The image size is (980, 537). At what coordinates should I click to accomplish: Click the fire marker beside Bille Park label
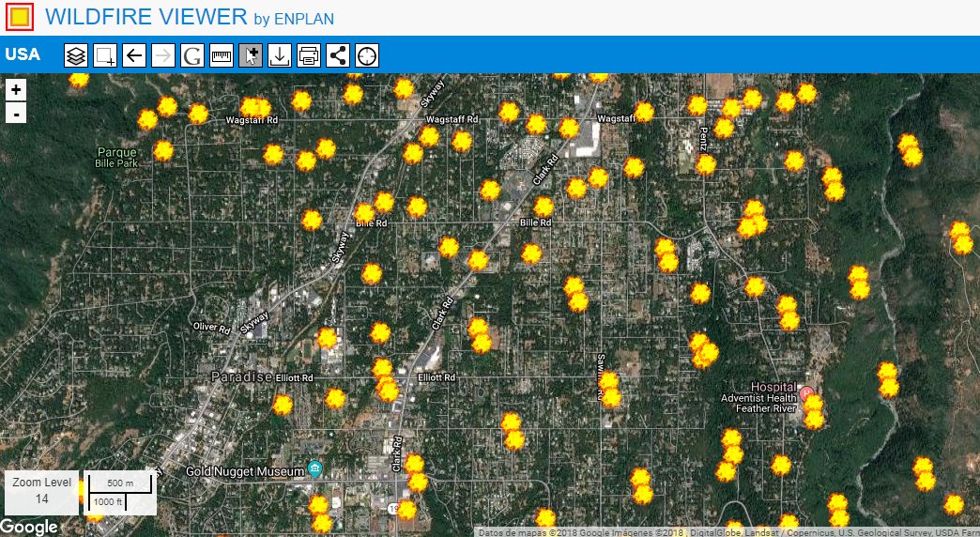(163, 150)
